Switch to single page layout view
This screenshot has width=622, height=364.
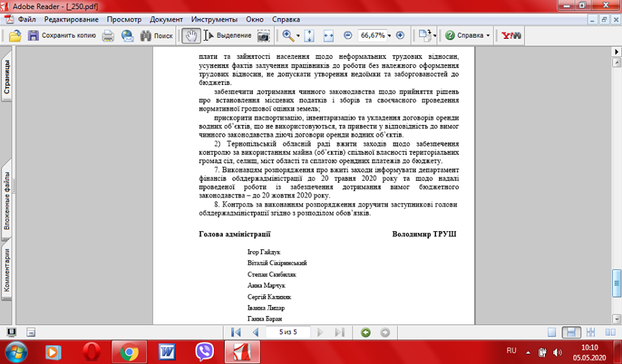(x=551, y=332)
